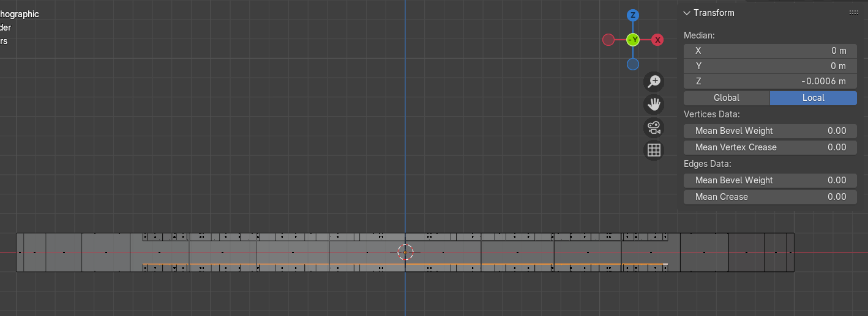Collapse the Transform panel

click(687, 13)
